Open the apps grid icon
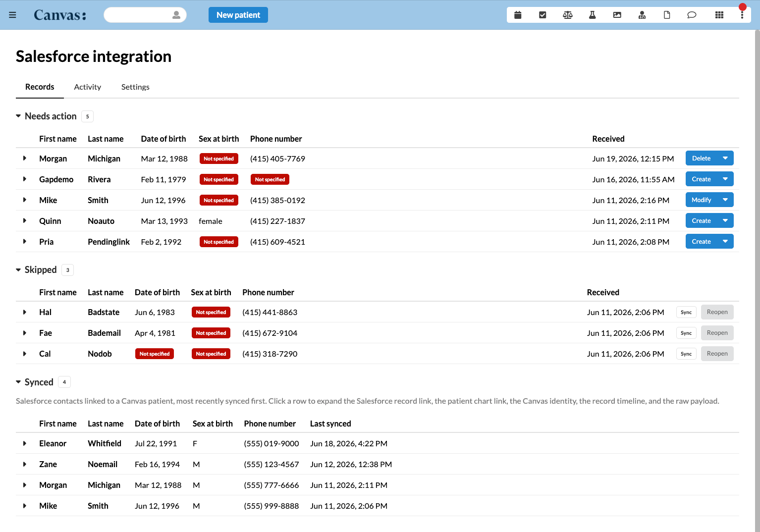The height and width of the screenshot is (532, 760). [x=719, y=15]
